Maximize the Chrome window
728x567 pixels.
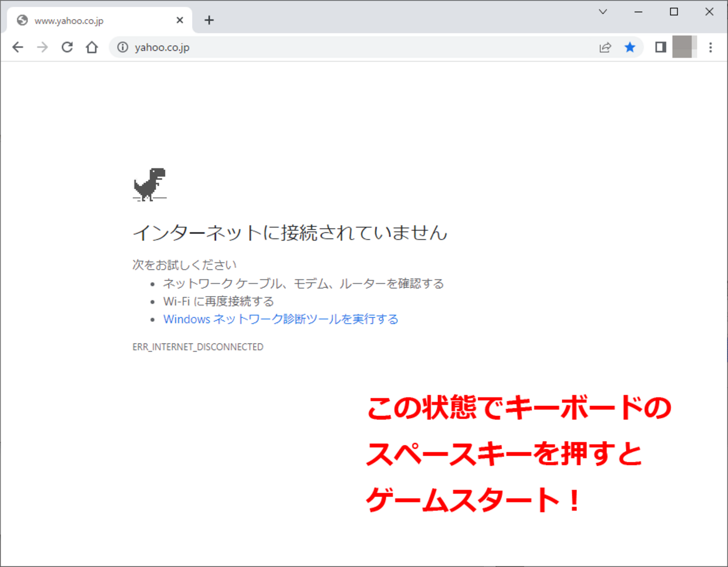coord(674,12)
